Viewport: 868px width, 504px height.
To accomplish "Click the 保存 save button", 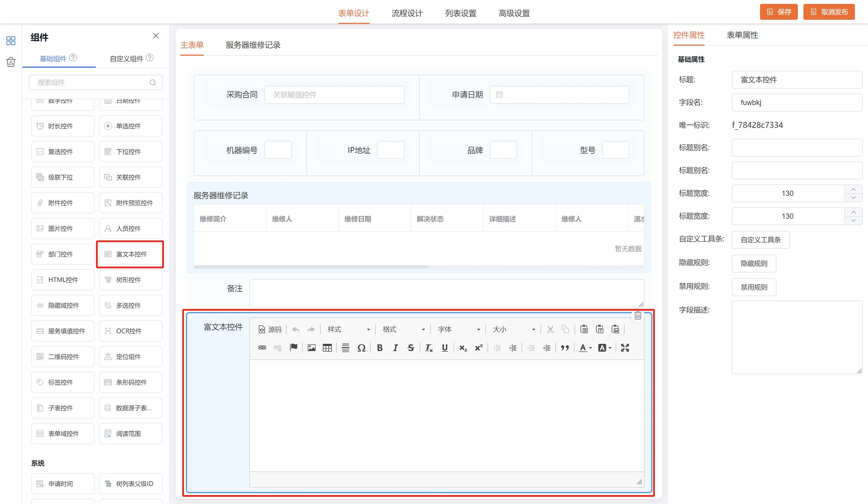I will [x=778, y=12].
